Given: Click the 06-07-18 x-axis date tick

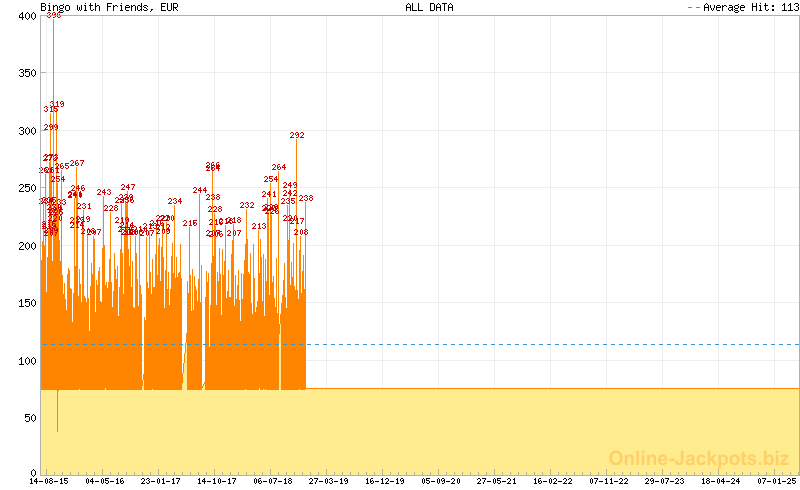Looking at the screenshot, I should (273, 481).
